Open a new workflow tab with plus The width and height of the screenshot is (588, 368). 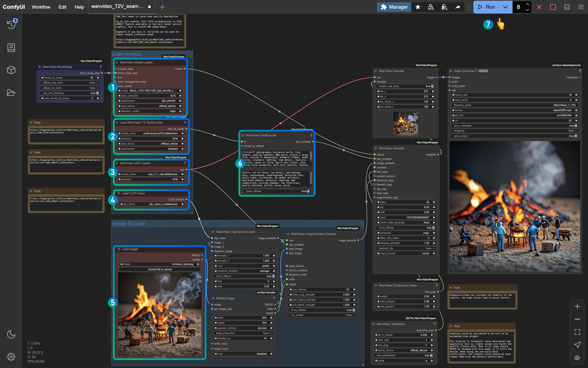point(162,7)
